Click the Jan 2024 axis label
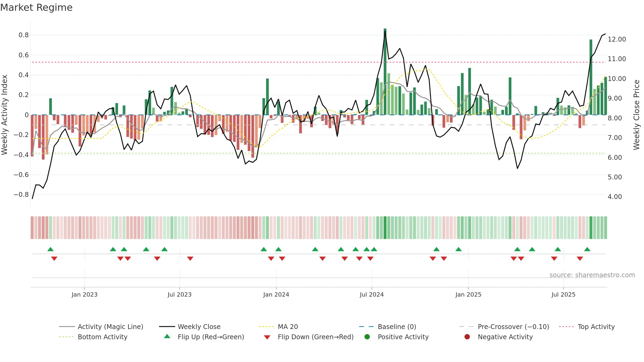Screen dimensions: 644x362 click(276, 294)
